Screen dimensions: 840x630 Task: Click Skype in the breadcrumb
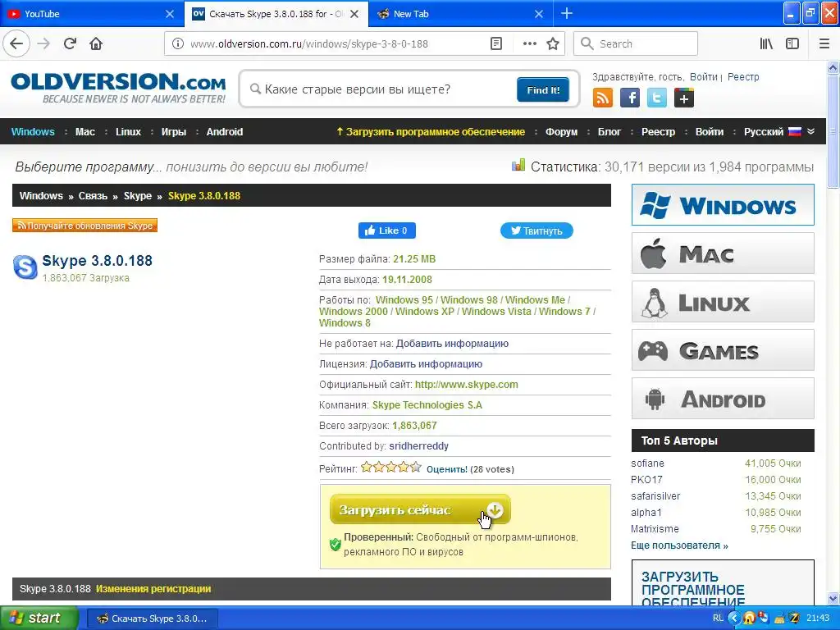coord(138,196)
